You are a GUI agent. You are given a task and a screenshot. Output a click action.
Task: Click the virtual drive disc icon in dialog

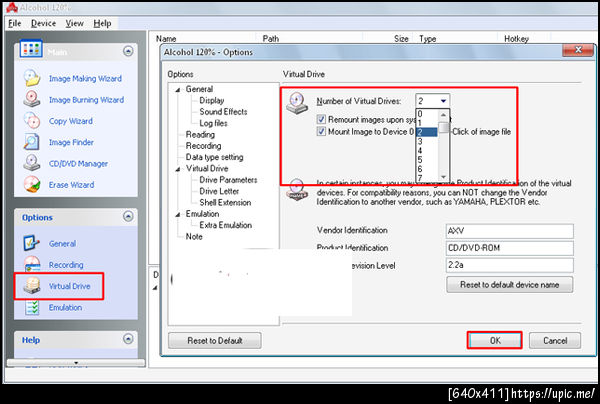[x=297, y=103]
